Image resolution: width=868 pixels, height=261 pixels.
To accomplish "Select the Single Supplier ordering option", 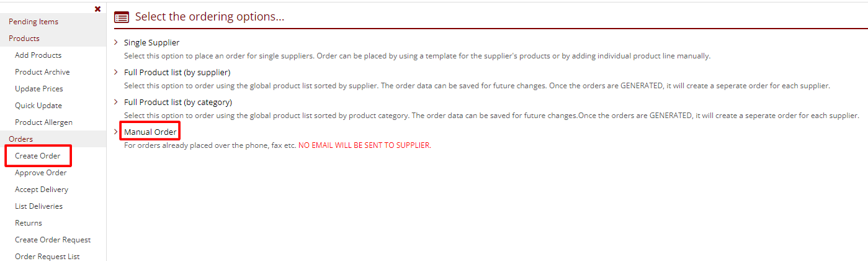I will coord(151,43).
